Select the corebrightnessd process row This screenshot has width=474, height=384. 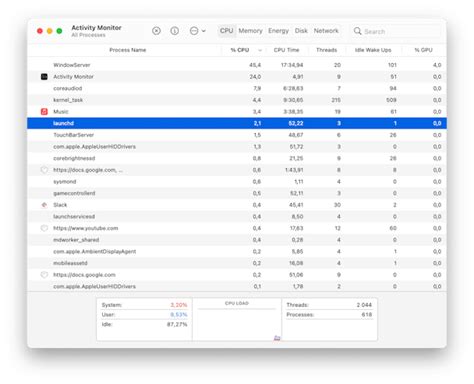click(237, 158)
